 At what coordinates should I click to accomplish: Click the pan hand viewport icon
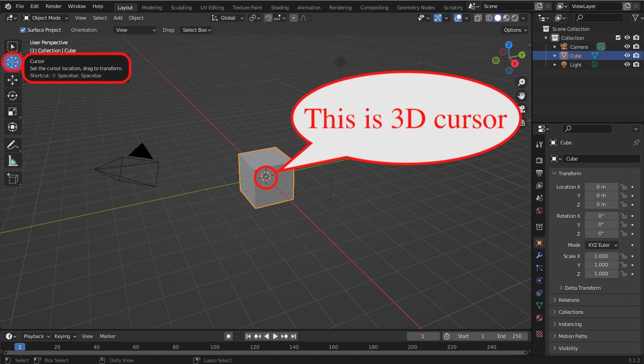coord(521,95)
